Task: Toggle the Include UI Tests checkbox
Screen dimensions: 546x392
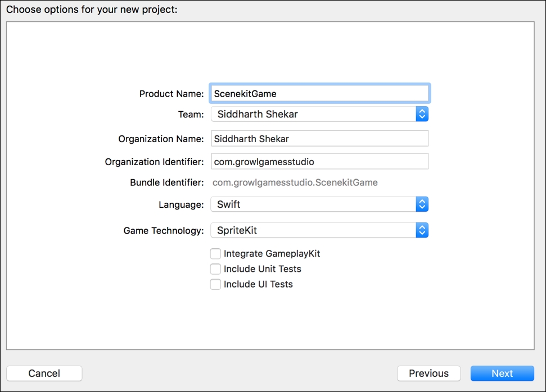Action: point(215,284)
